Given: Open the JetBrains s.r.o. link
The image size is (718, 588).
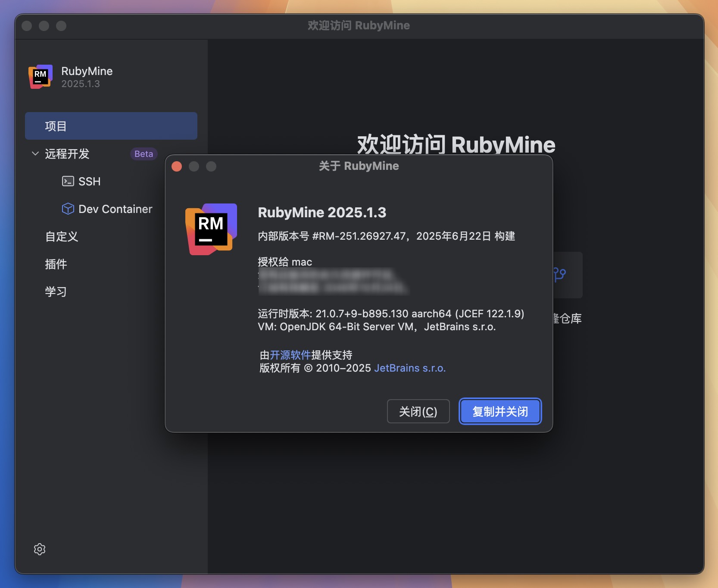Looking at the screenshot, I should [409, 368].
